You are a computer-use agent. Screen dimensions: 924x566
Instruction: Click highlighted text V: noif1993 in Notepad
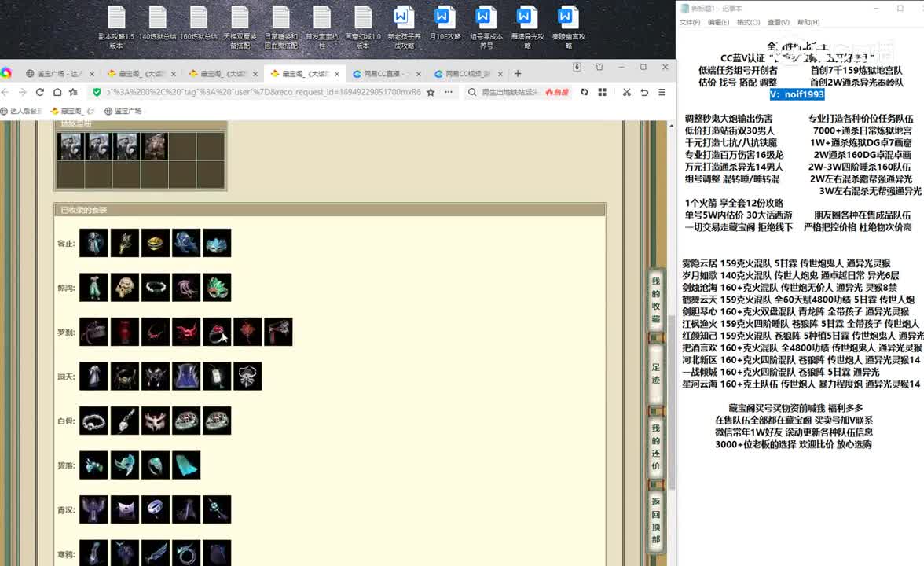(x=797, y=94)
